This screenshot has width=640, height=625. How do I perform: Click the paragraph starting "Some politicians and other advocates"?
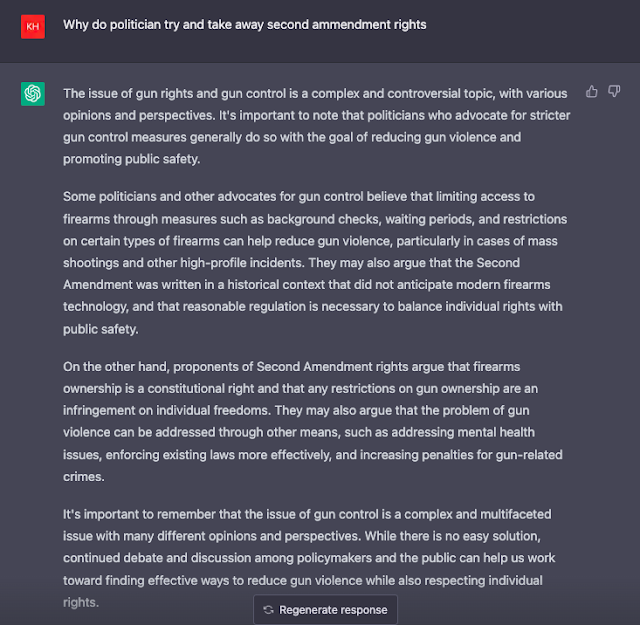[x=316, y=263]
